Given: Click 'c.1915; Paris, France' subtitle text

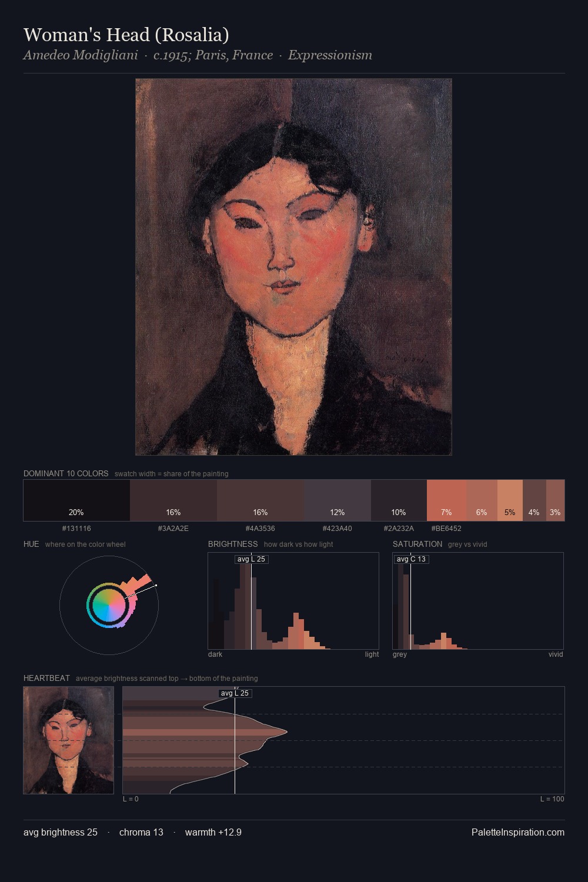Looking at the screenshot, I should tap(213, 55).
